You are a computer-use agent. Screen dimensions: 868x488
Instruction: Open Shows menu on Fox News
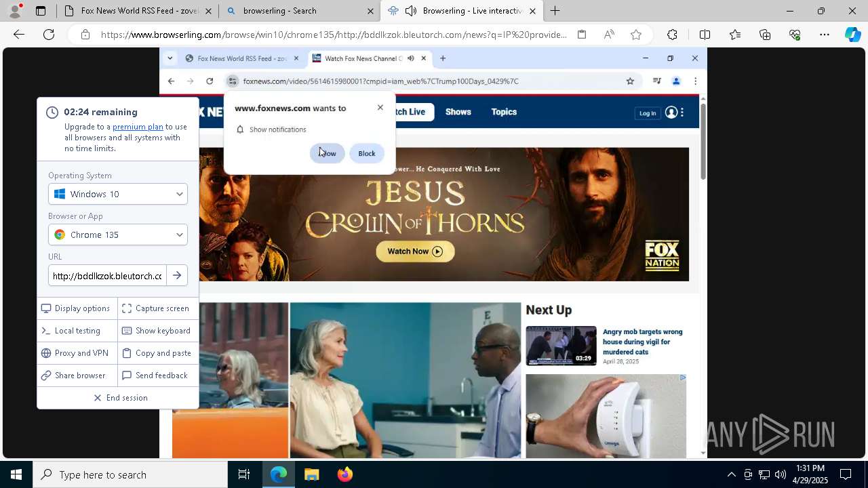[x=458, y=112]
